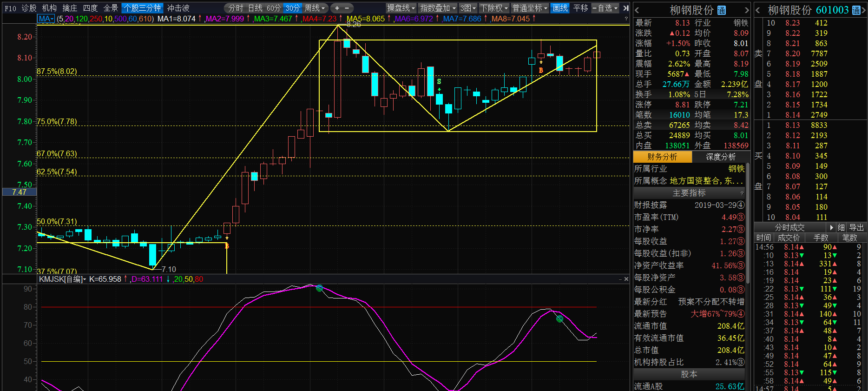Click the 通 badge in quote panel header
Image resolution: width=868 pixels, height=391 pixels.
pyautogui.click(x=722, y=10)
